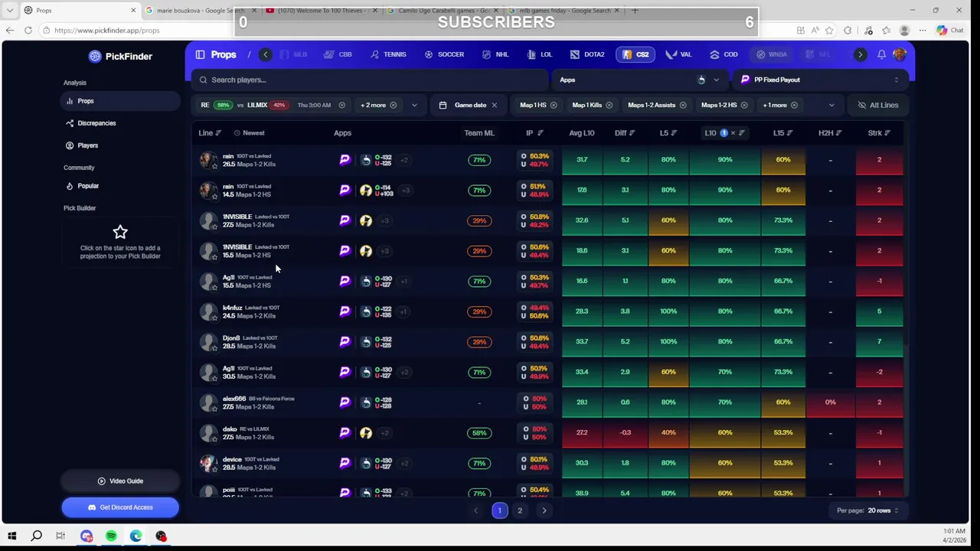Remove the Maps 1-2 HS filter
This screenshot has height=551, width=980.
[743, 105]
